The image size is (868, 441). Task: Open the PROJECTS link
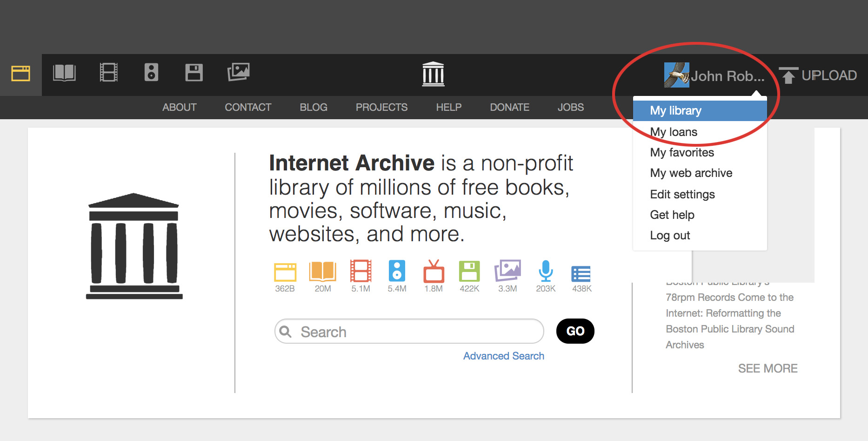pyautogui.click(x=381, y=108)
